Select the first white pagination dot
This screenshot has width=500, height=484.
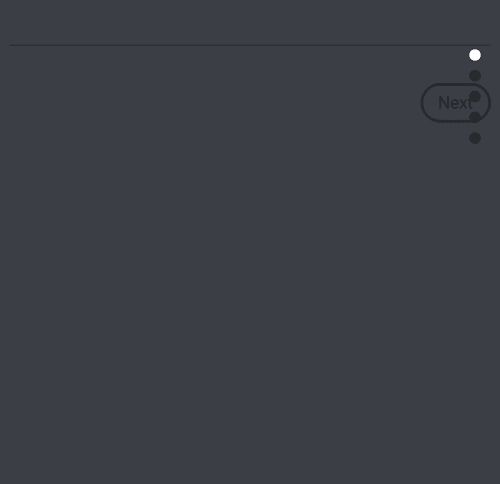click(475, 55)
